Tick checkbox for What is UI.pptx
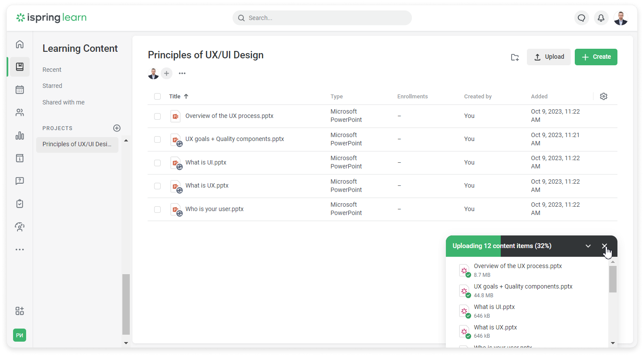644x356 pixels. point(158,163)
